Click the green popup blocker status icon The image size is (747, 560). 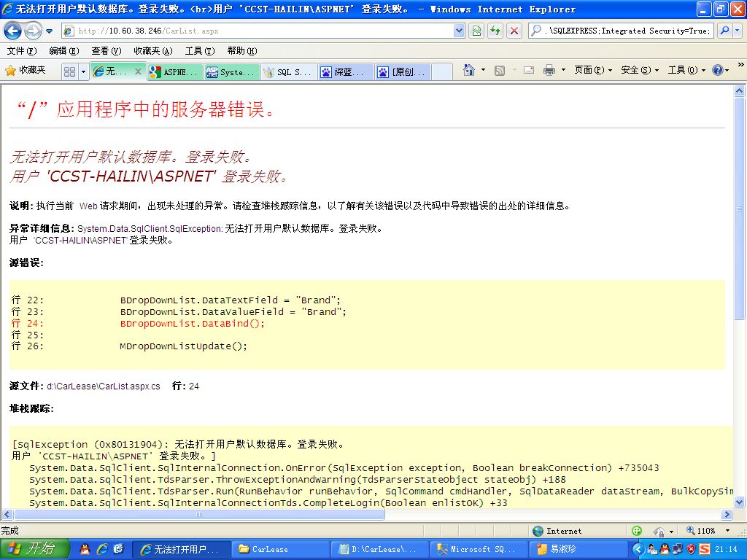636,531
